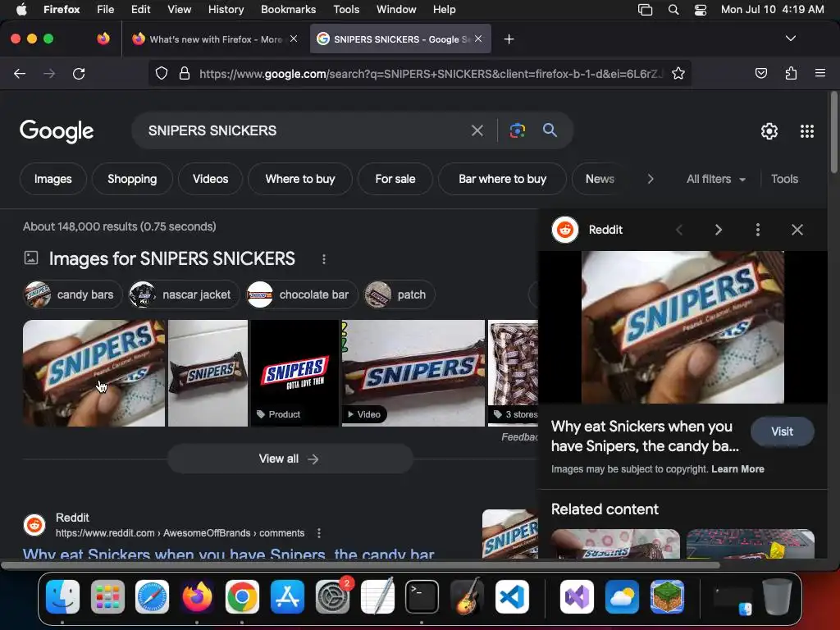Open the Google apps grid
The width and height of the screenshot is (840, 630).
[x=807, y=131]
